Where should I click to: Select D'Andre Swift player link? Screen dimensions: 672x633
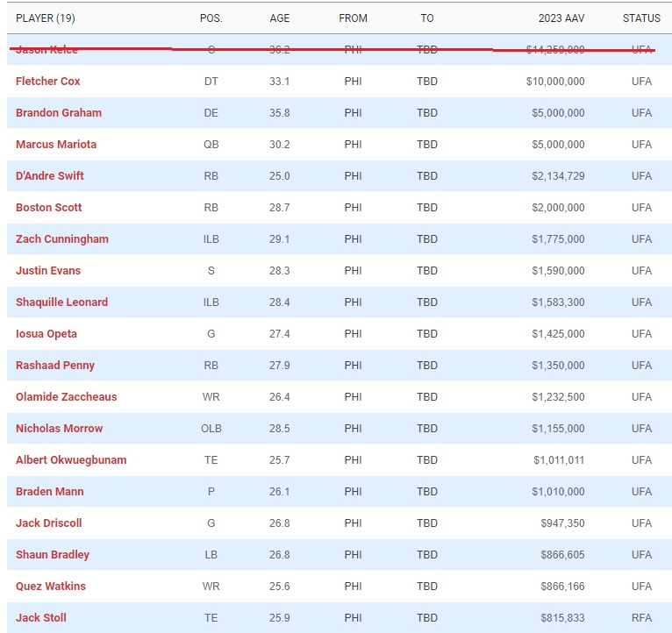tap(50, 176)
